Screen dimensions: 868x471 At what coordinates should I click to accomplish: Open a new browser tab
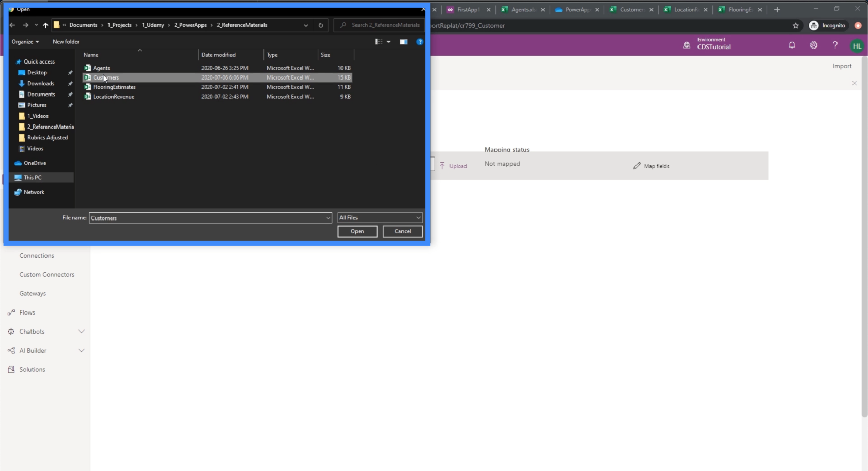[777, 10]
